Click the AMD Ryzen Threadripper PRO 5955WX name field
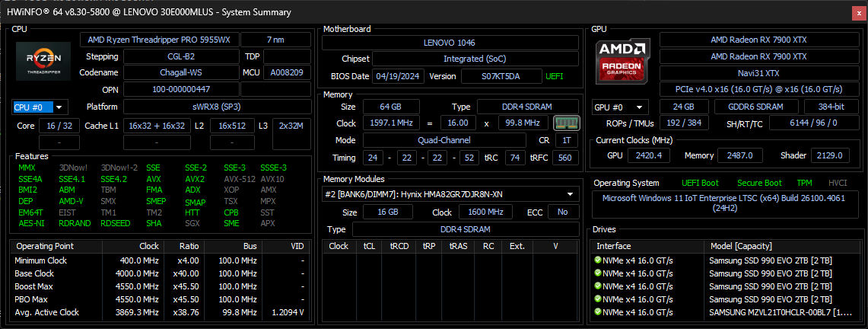868x329 pixels. (159, 40)
